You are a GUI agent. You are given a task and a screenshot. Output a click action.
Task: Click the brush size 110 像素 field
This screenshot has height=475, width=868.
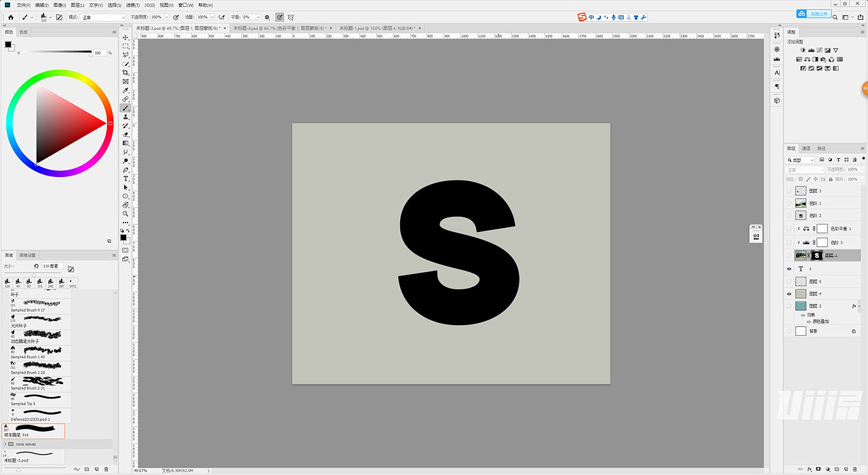[x=53, y=266]
